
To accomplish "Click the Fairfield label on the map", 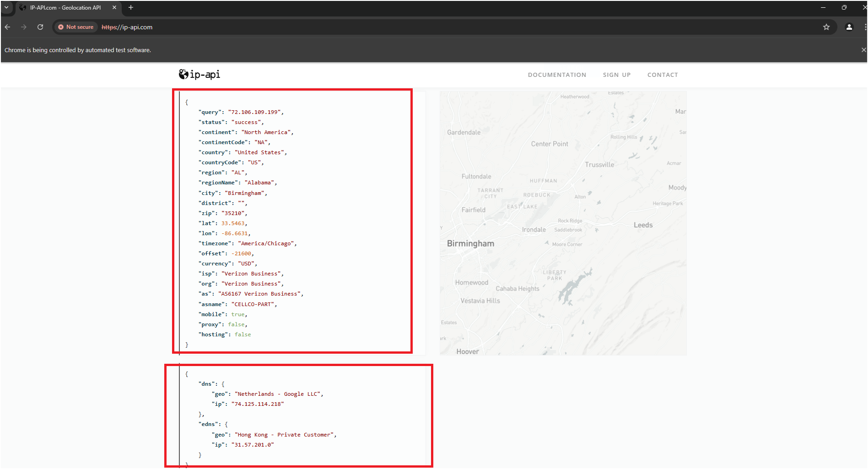I will coord(474,210).
